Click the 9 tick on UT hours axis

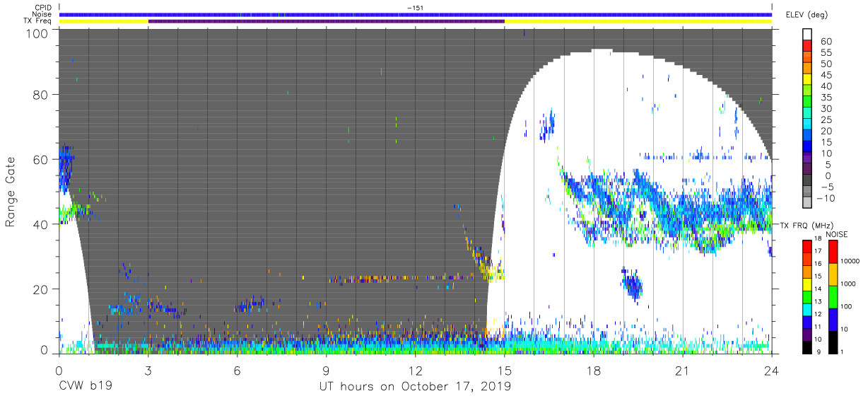[x=327, y=371]
